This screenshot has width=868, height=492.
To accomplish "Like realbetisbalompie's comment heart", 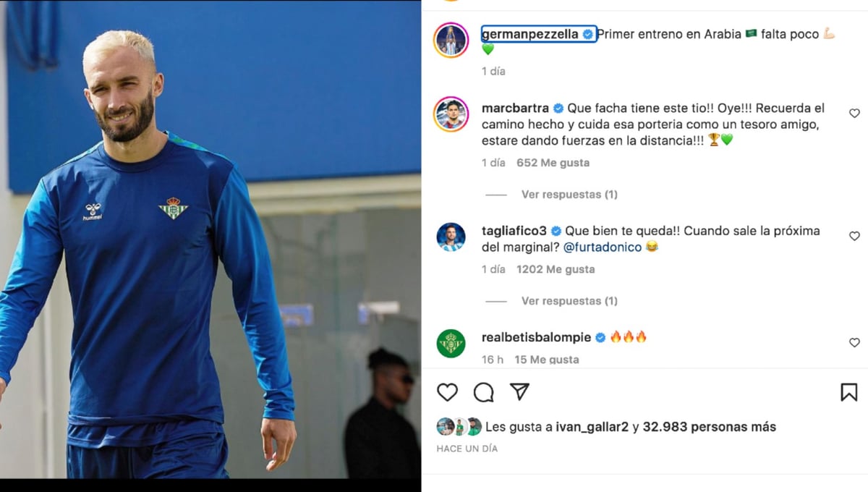I will [854, 342].
